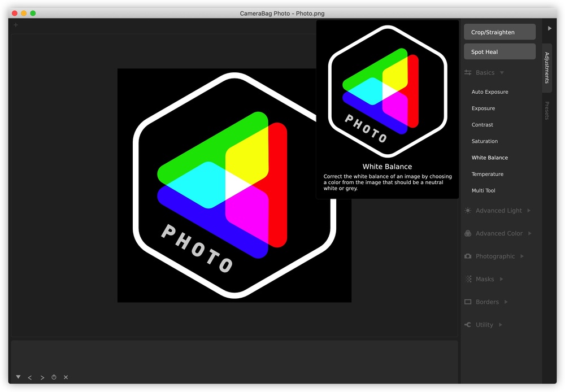The width and height of the screenshot is (565, 392).
Task: Click the Spot Heal button
Action: coord(499,51)
